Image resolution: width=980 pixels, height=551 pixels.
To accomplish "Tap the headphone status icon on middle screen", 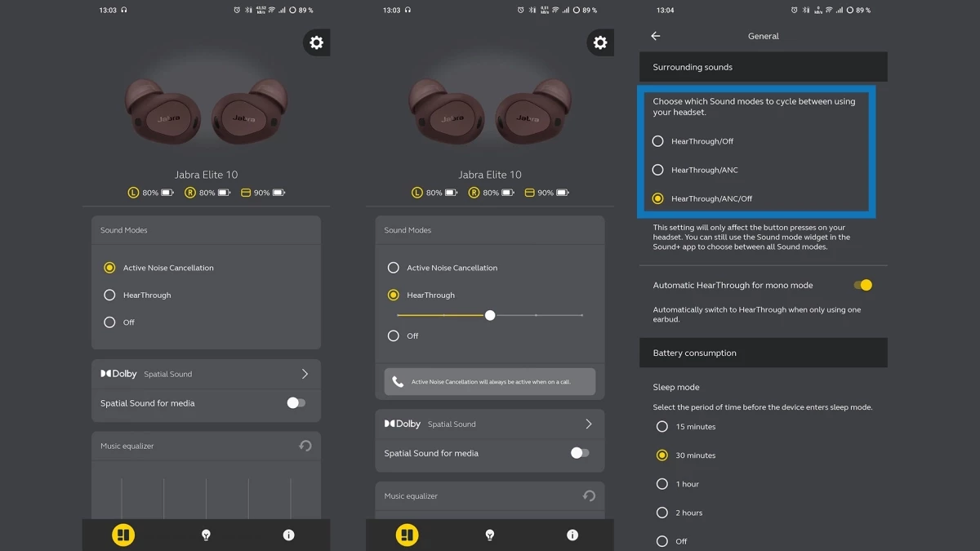I will [408, 11].
